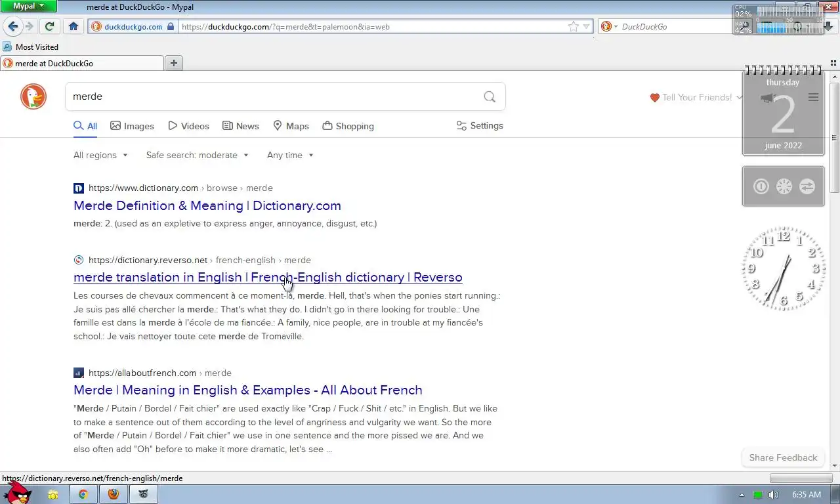Choose search engine in browser search box
This screenshot has width=840, height=504.
[x=610, y=26]
